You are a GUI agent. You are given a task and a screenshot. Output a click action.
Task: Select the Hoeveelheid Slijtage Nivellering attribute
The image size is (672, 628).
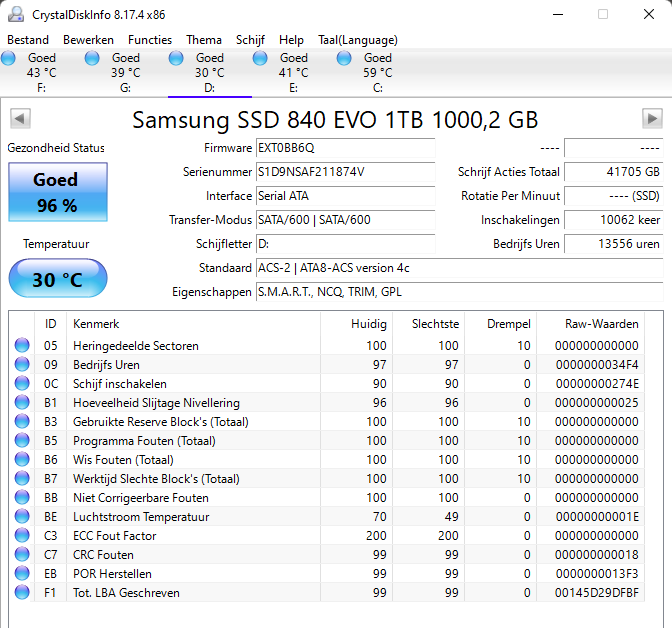coord(156,403)
